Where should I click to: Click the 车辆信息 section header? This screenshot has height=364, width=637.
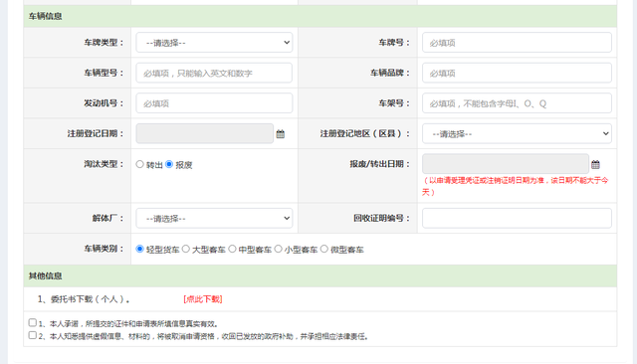pyautogui.click(x=320, y=16)
